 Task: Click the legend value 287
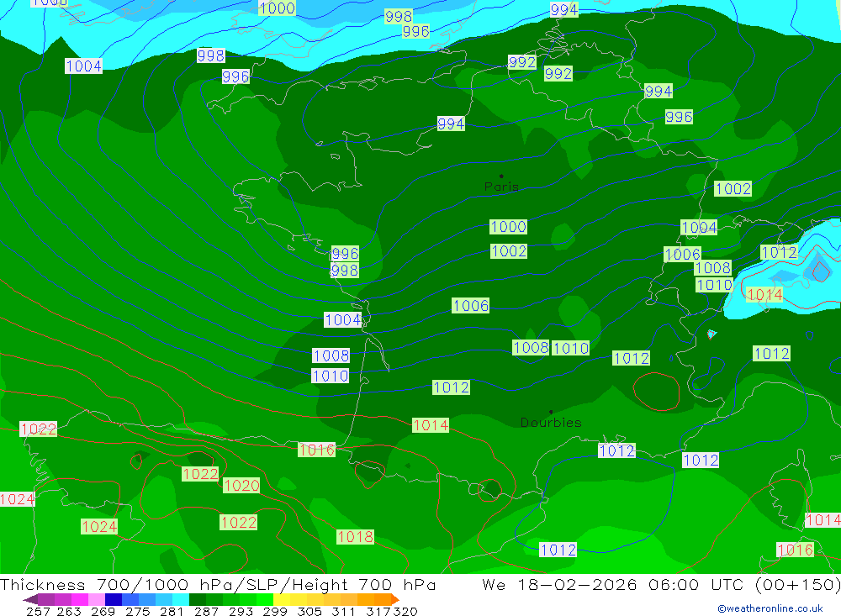pos(206,612)
